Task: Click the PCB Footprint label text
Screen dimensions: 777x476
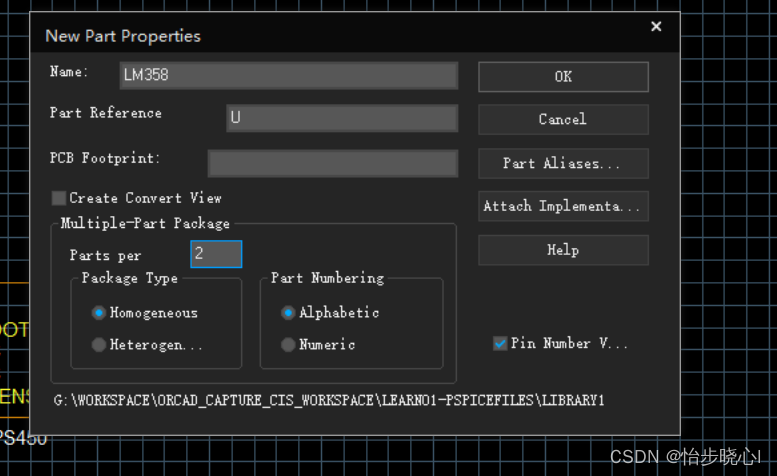Action: click(105, 158)
